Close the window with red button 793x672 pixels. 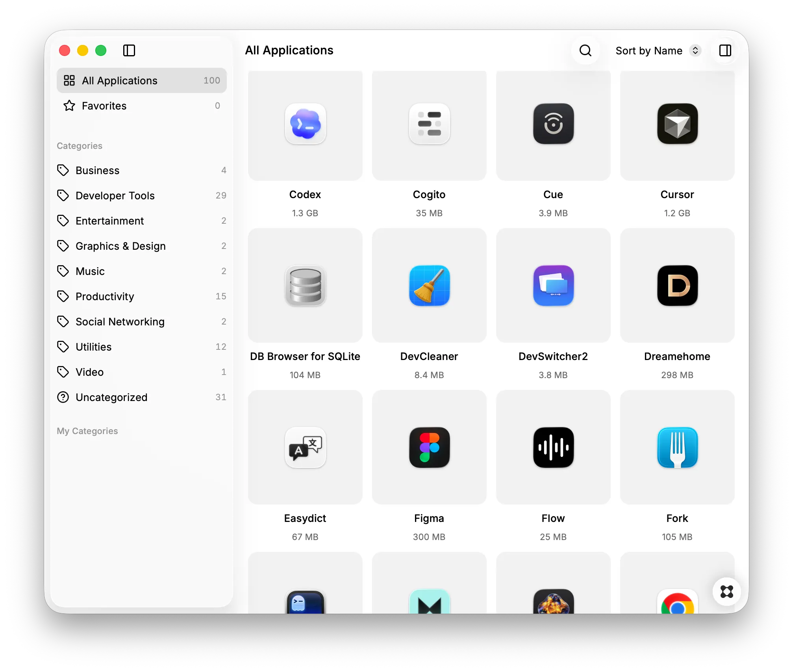(65, 50)
